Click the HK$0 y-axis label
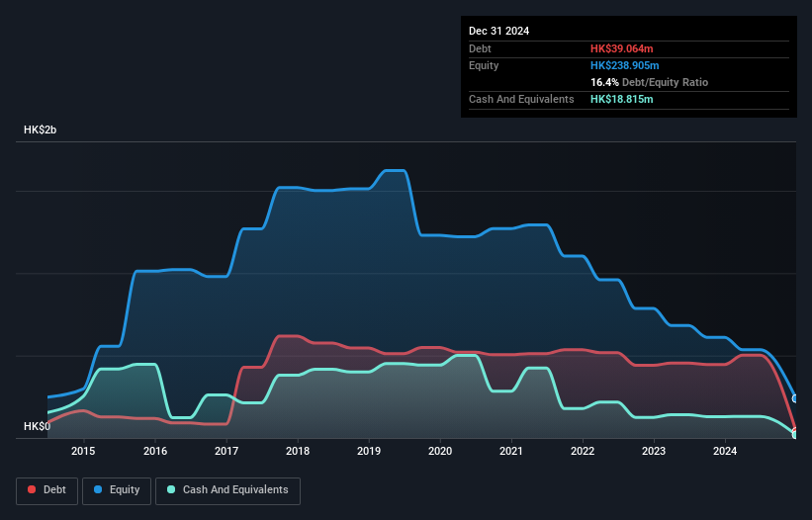The width and height of the screenshot is (812, 520). click(38, 426)
